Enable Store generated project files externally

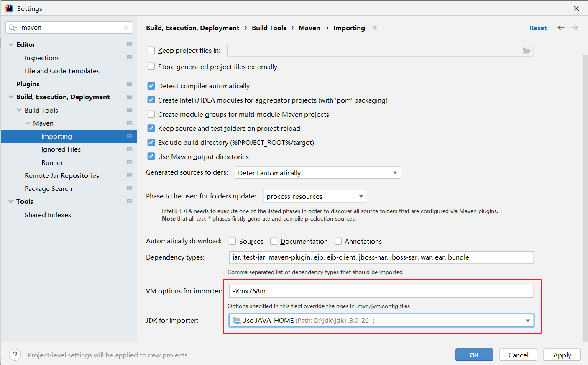151,67
